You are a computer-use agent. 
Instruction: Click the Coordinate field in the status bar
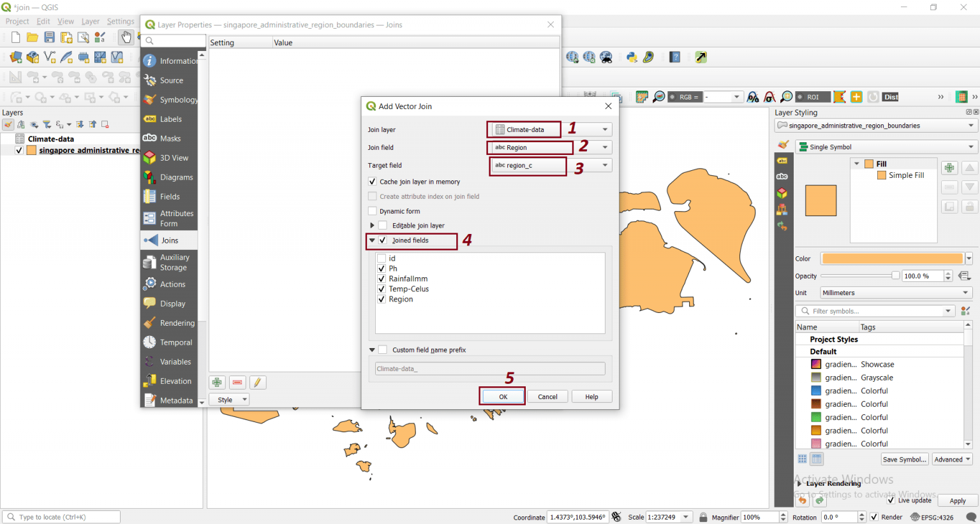[577, 517]
